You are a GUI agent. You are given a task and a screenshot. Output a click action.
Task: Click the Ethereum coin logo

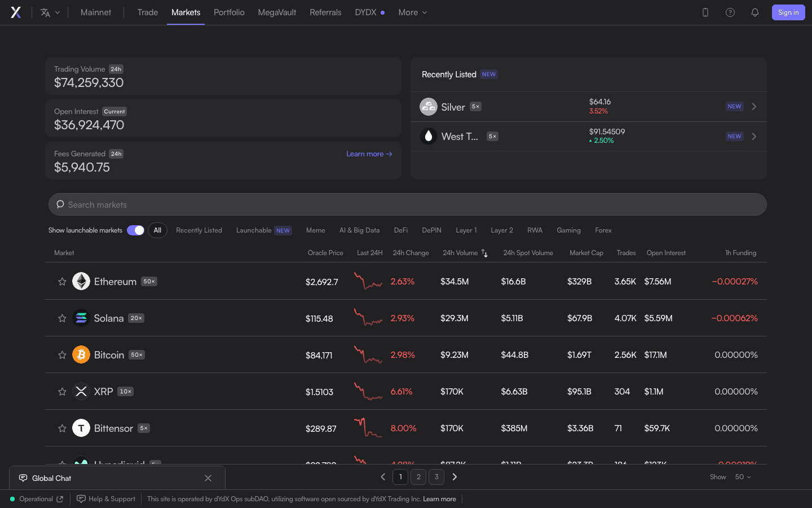click(81, 281)
